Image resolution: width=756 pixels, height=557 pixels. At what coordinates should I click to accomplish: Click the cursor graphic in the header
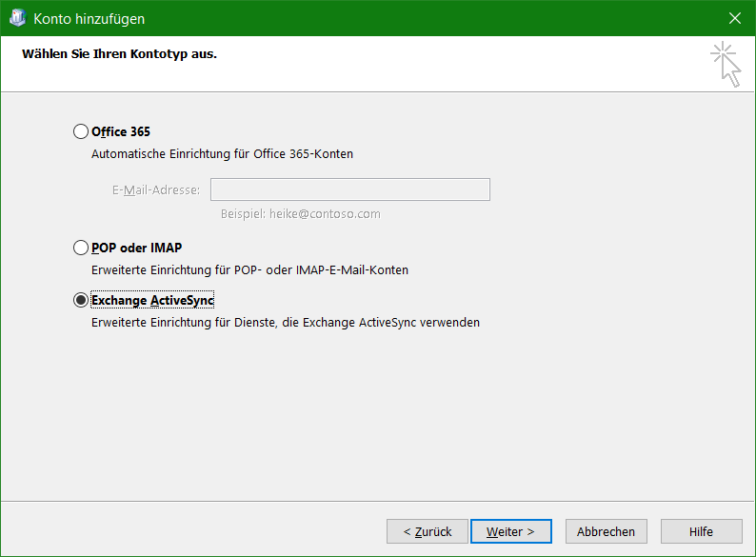726,64
